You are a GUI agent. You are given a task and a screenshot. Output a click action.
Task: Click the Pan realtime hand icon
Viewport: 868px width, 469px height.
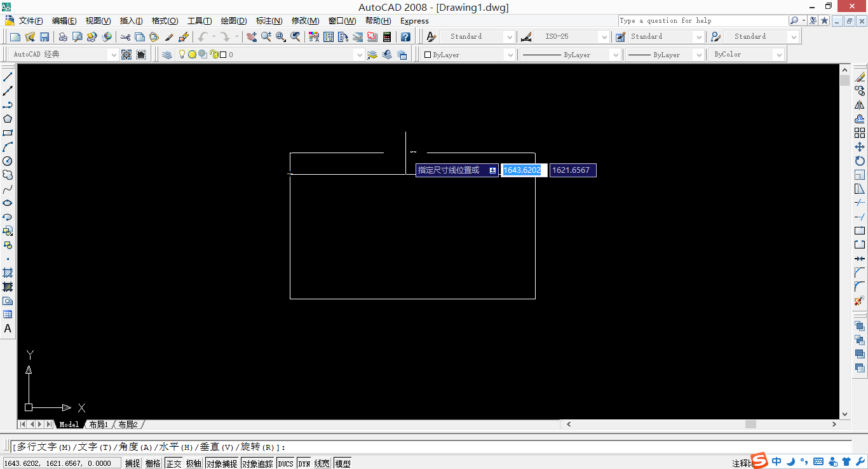pos(252,37)
